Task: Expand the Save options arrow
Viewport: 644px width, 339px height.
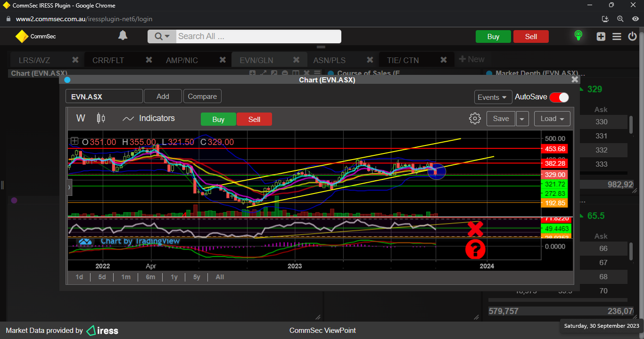Action: (x=522, y=119)
